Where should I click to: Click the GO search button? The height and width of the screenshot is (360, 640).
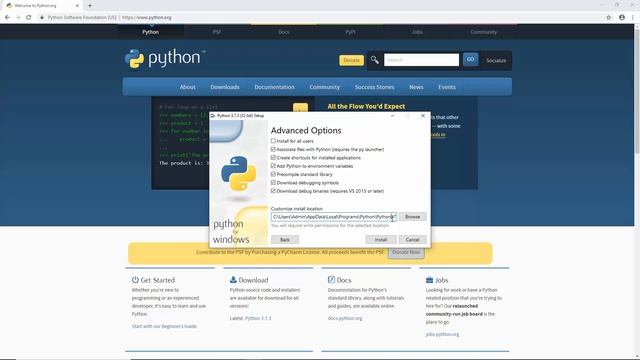(x=471, y=60)
